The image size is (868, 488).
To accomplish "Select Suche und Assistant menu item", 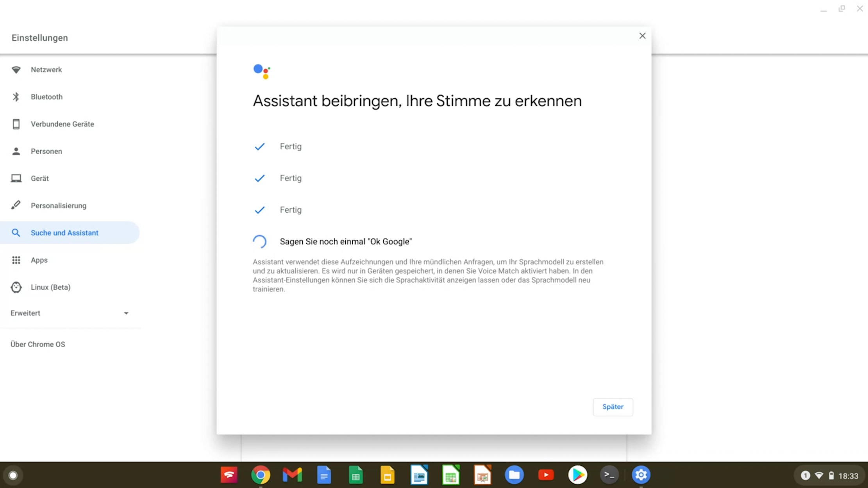I will click(x=64, y=232).
